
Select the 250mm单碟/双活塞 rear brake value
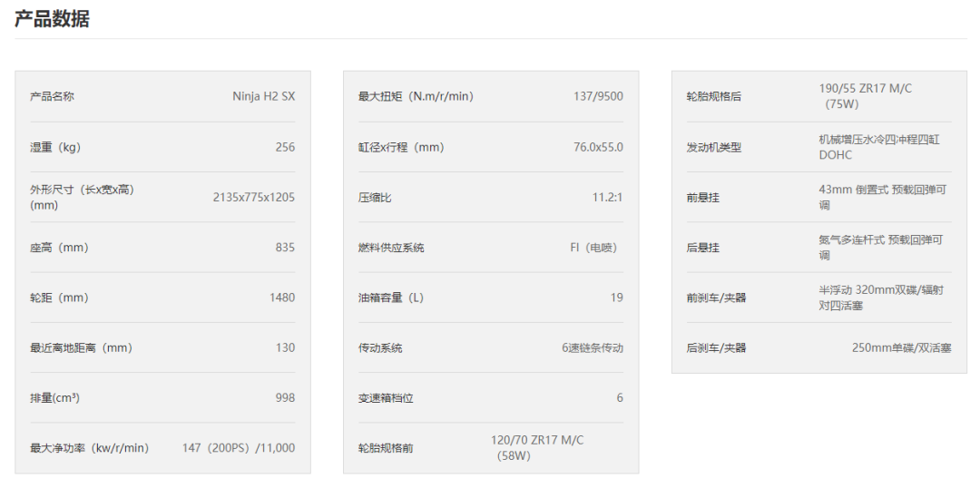[x=901, y=347]
